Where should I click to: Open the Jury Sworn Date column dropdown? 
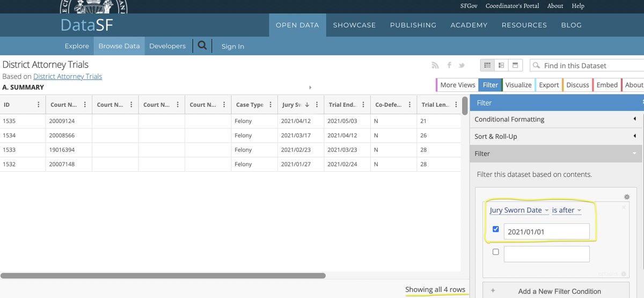519,210
